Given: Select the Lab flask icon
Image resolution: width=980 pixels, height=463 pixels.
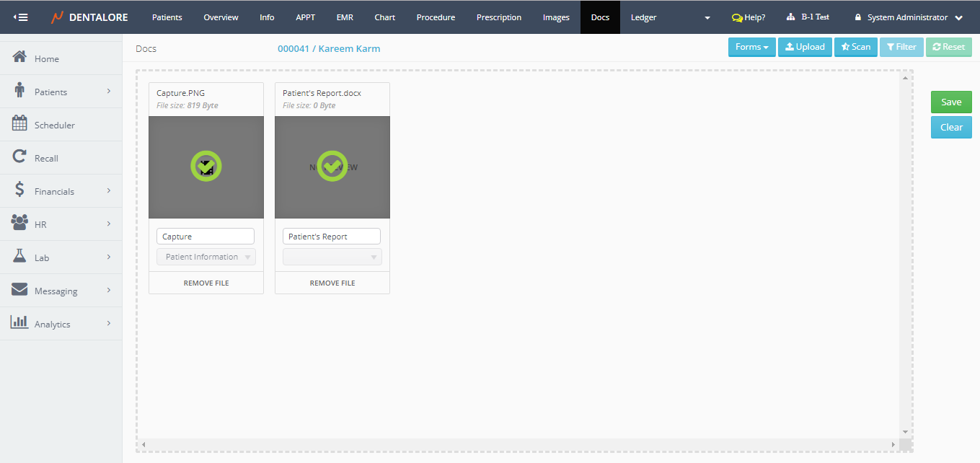Looking at the screenshot, I should pyautogui.click(x=20, y=257).
